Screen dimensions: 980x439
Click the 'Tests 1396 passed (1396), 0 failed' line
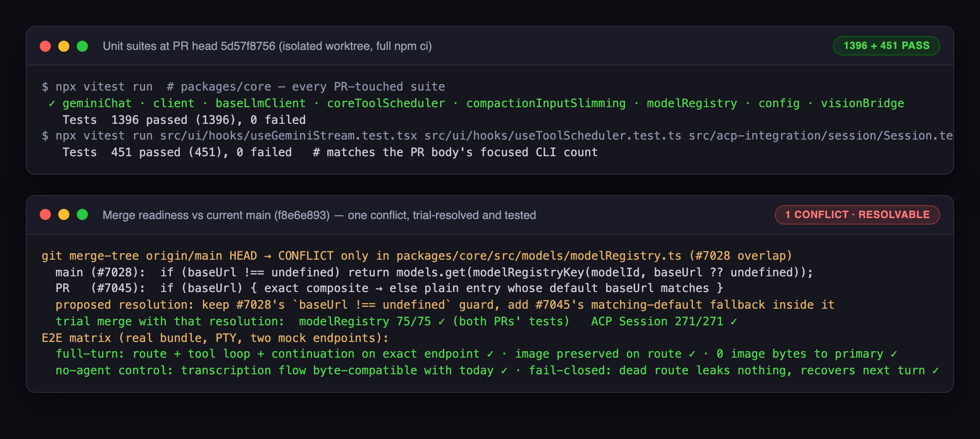[184, 120]
